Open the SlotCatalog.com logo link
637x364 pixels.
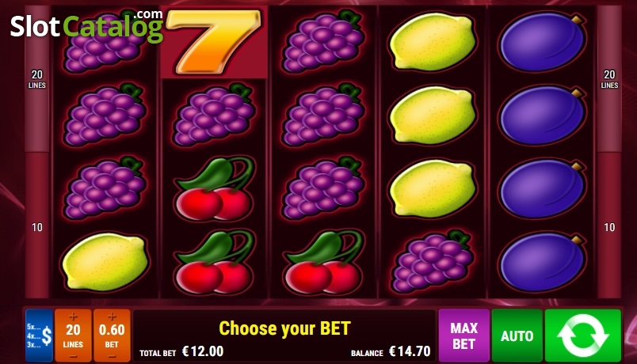(x=87, y=26)
